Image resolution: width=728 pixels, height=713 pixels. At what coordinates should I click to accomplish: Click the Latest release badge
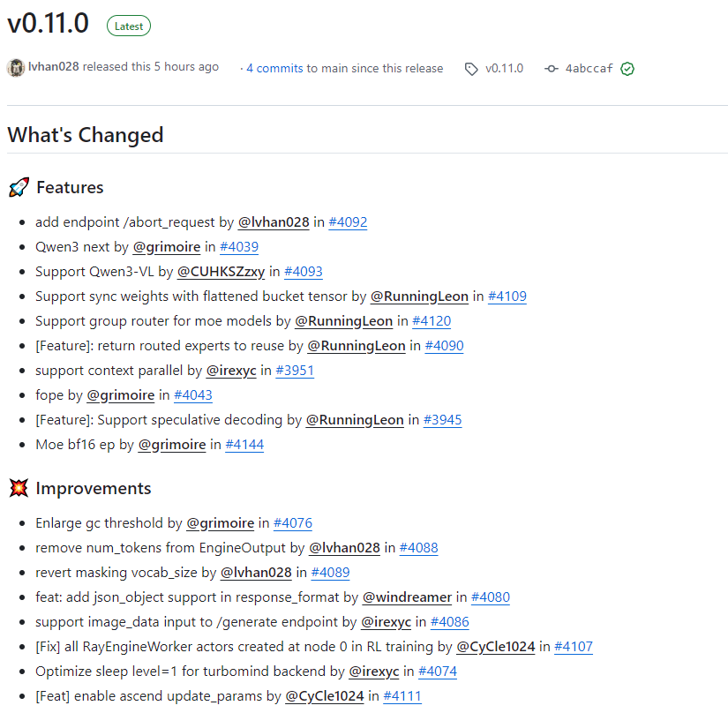point(129,26)
